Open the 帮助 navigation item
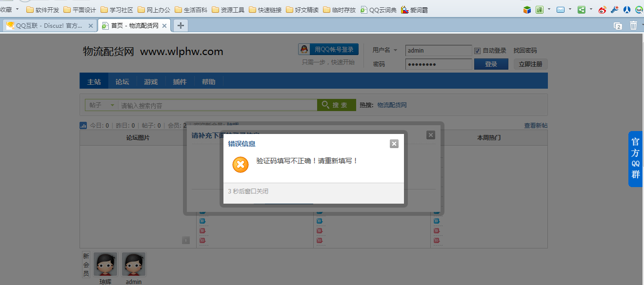The width and height of the screenshot is (644, 285). click(x=208, y=81)
